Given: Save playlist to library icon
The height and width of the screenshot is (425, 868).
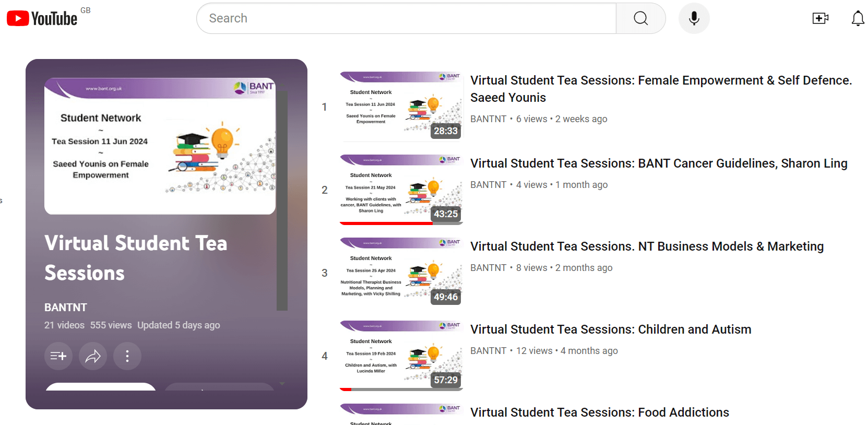Looking at the screenshot, I should (58, 356).
